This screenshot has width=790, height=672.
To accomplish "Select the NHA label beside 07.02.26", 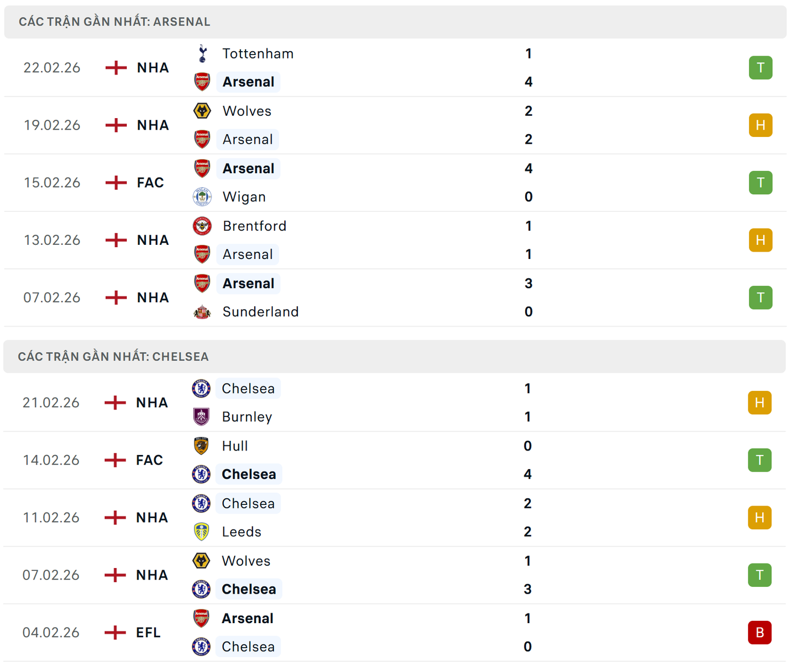I will point(152,297).
